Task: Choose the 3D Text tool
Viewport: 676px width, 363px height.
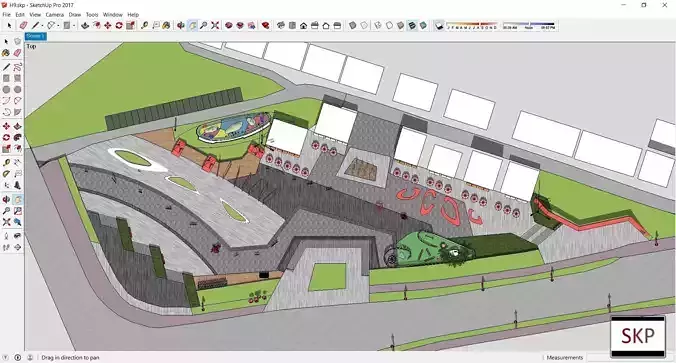Action: pos(17,185)
